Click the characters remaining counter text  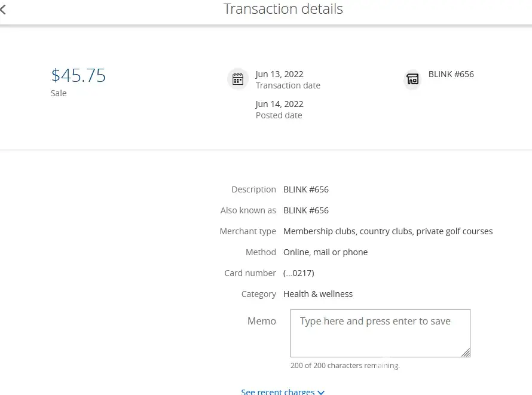(345, 365)
